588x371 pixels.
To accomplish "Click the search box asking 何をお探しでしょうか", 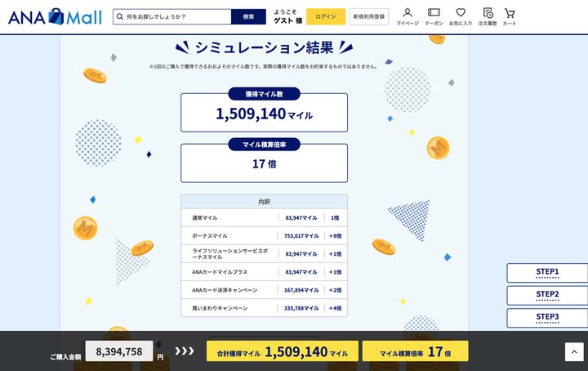I will tap(171, 17).
